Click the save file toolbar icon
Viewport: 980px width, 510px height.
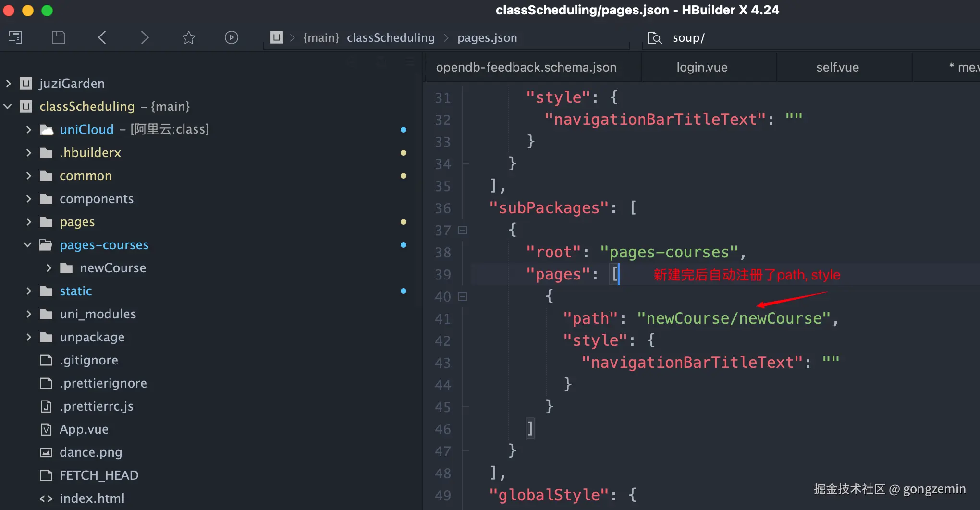tap(59, 37)
